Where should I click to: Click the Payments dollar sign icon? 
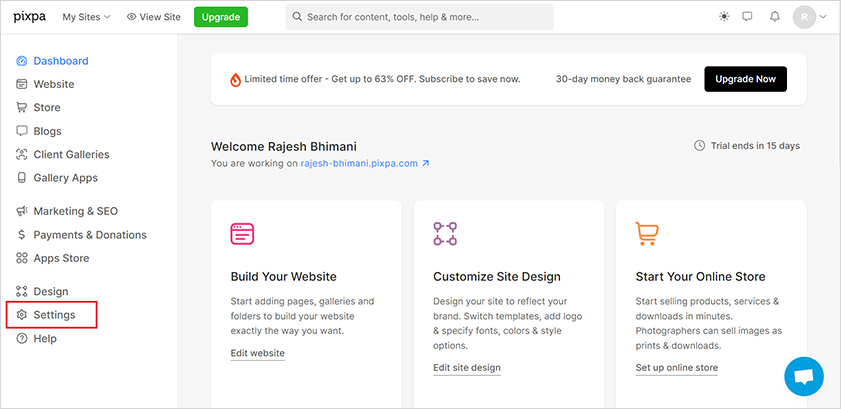[21, 235]
